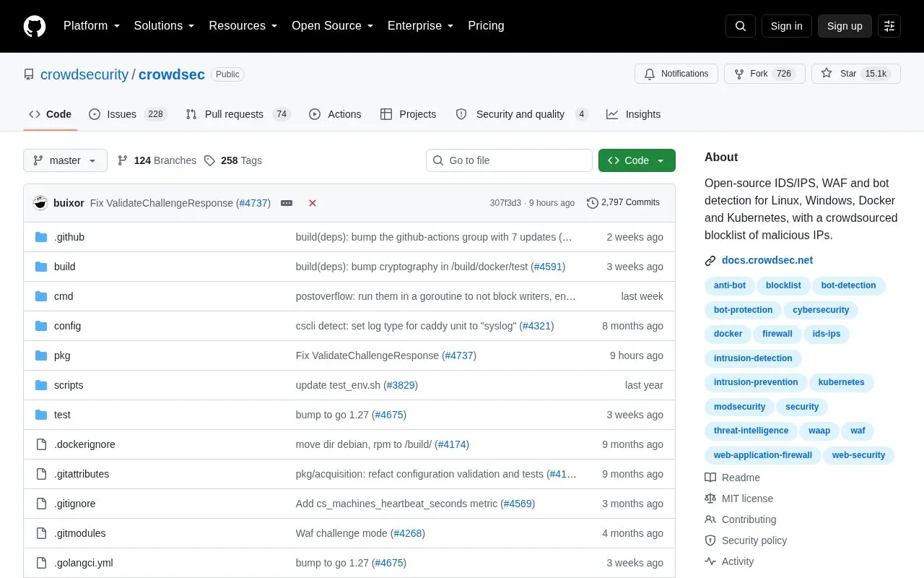
Task: Switch to the Actions tab
Action: coord(335,114)
